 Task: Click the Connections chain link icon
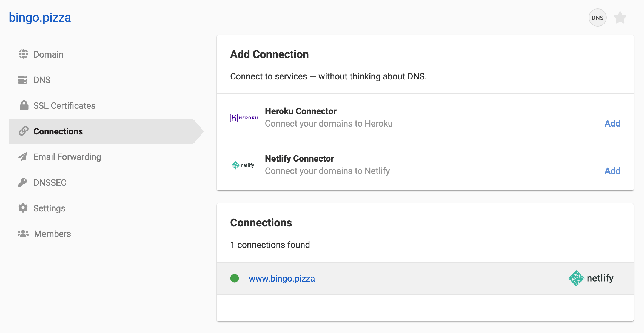(23, 131)
